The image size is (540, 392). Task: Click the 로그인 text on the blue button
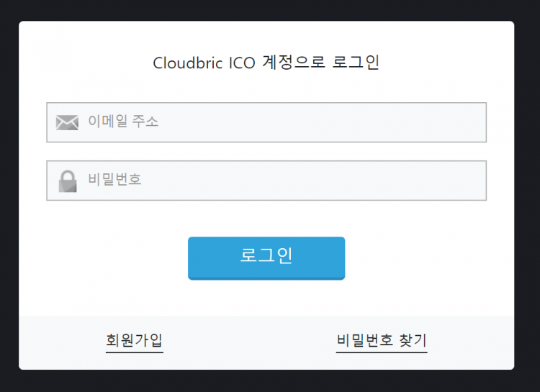coord(266,256)
